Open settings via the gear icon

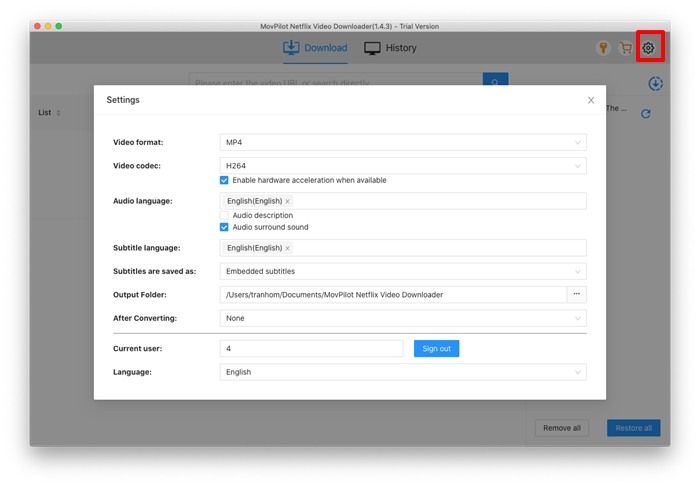pyautogui.click(x=648, y=47)
